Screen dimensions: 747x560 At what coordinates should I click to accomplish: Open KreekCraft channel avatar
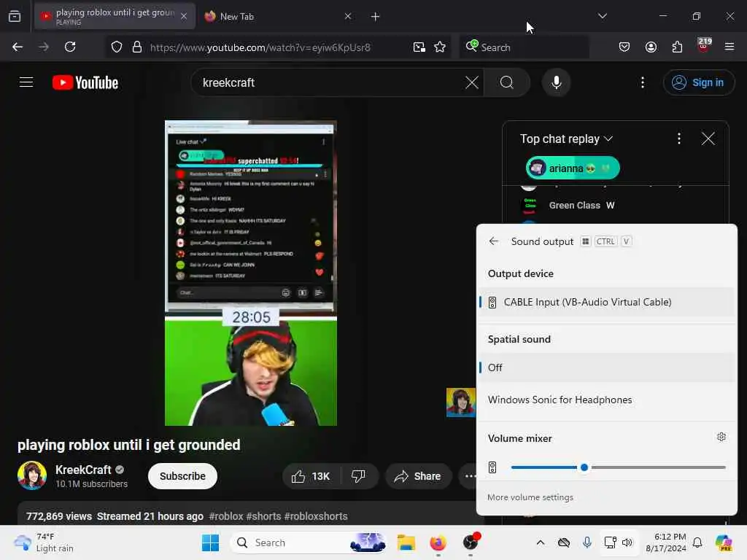pyautogui.click(x=32, y=475)
